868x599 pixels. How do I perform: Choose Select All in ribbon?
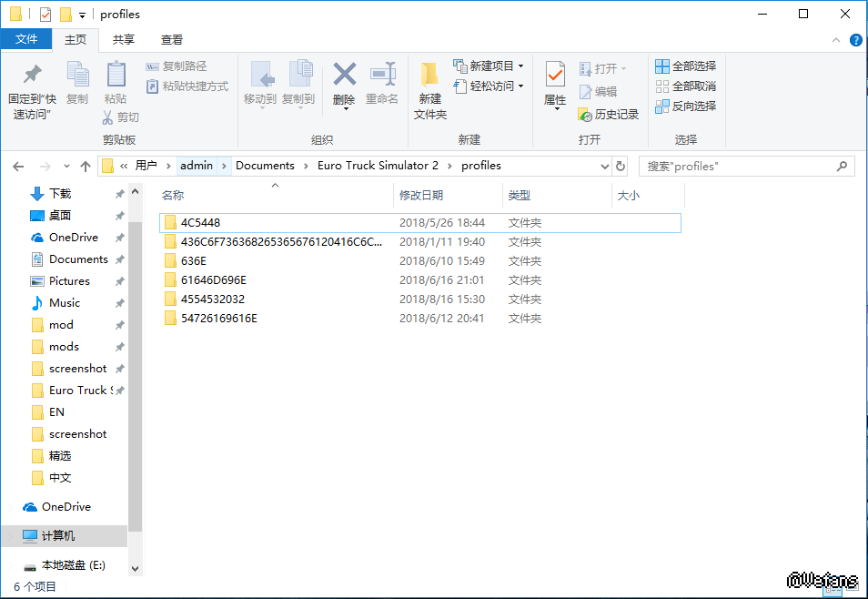coord(685,66)
